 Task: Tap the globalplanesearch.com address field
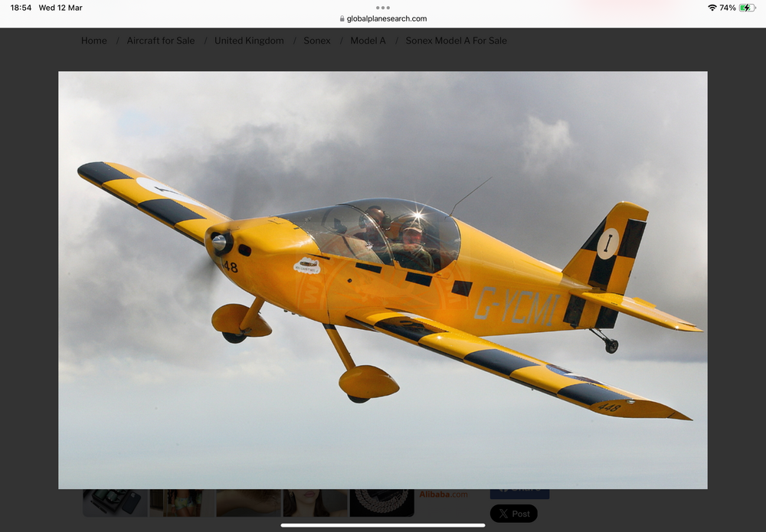[387, 19]
